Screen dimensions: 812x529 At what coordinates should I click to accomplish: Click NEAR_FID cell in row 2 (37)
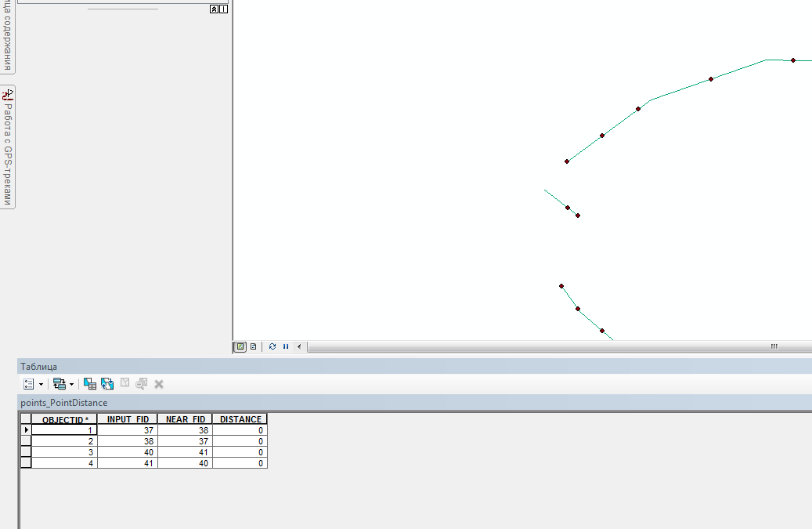click(186, 441)
